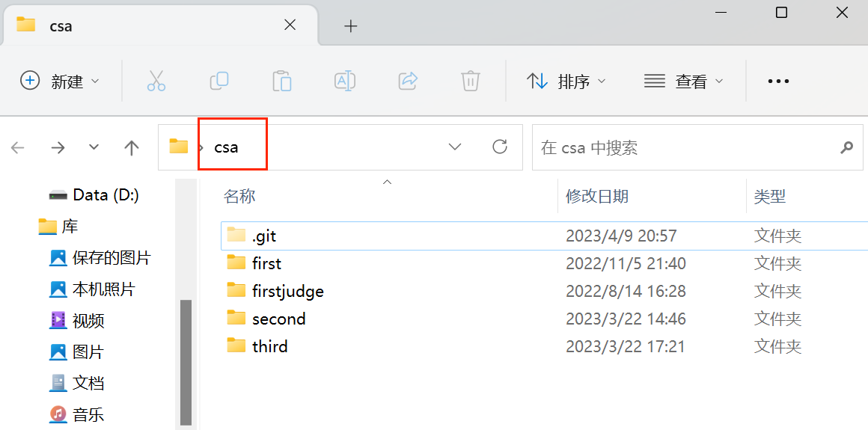Image resolution: width=868 pixels, height=430 pixels.
Task: Click the Copy icon in toolbar
Action: click(219, 81)
